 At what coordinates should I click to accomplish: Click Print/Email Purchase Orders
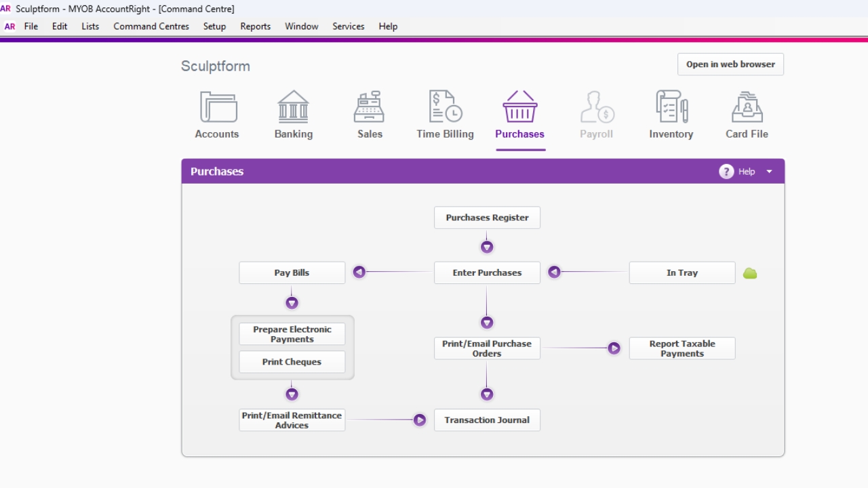pos(487,348)
